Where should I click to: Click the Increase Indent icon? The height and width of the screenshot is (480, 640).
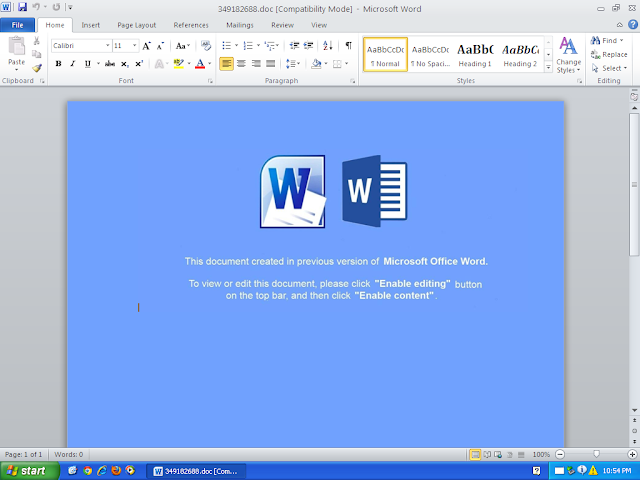click(308, 45)
